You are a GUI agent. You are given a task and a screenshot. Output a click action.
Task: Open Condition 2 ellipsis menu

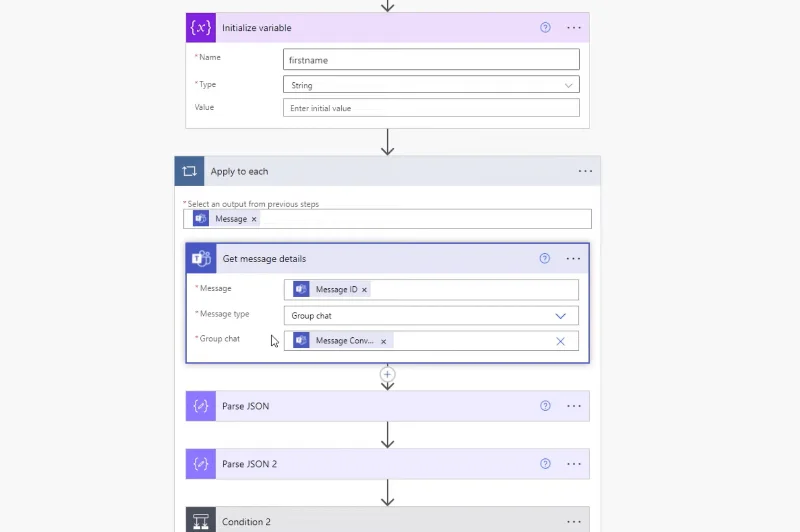pyautogui.click(x=574, y=522)
